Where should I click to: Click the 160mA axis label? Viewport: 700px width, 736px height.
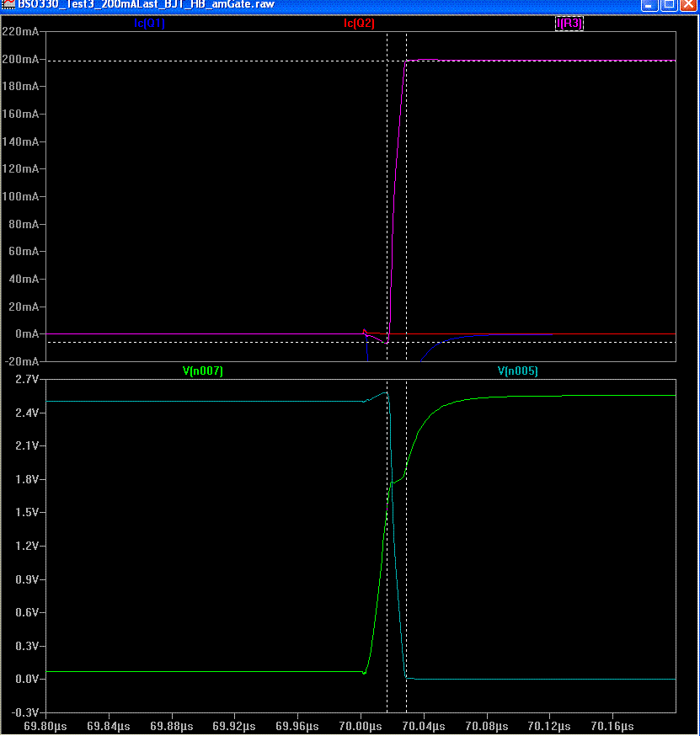pos(21,114)
